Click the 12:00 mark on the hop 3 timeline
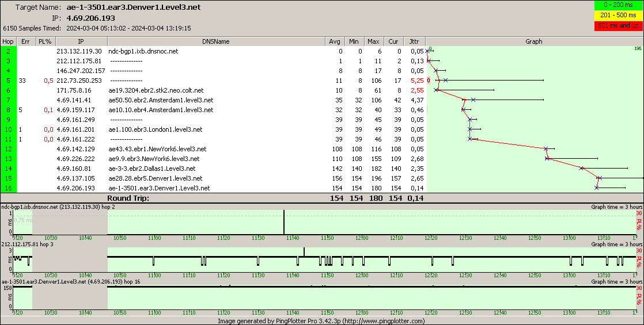The height and width of the screenshot is (325, 644). [x=362, y=275]
